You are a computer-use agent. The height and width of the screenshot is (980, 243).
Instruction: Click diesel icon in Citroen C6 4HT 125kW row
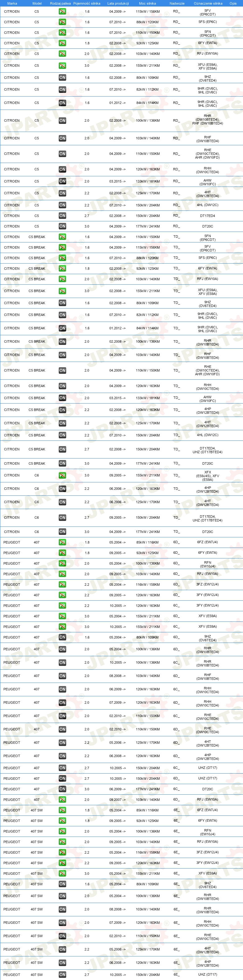click(62, 502)
